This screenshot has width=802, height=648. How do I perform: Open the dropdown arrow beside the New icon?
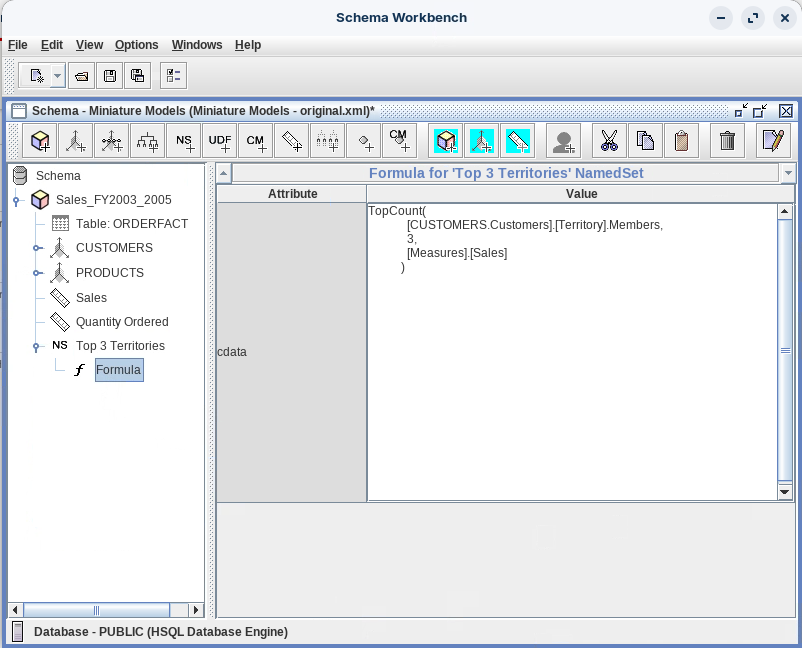(57, 76)
